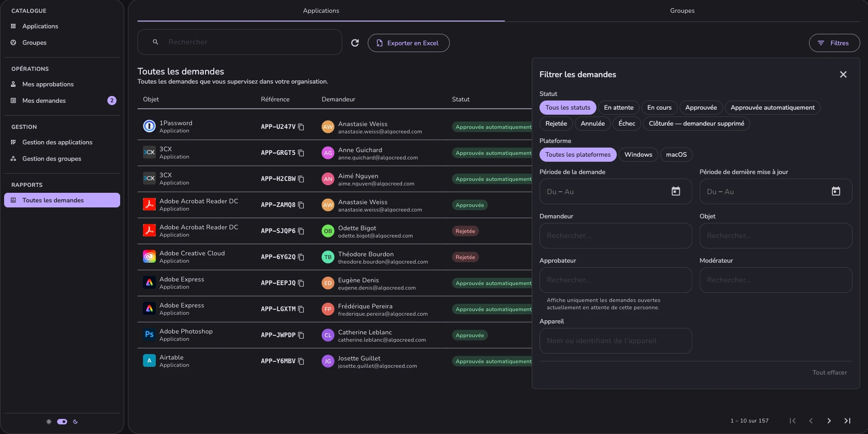Click the Appareil name or identifier field
Screen dimensions: 868x434
616,341
